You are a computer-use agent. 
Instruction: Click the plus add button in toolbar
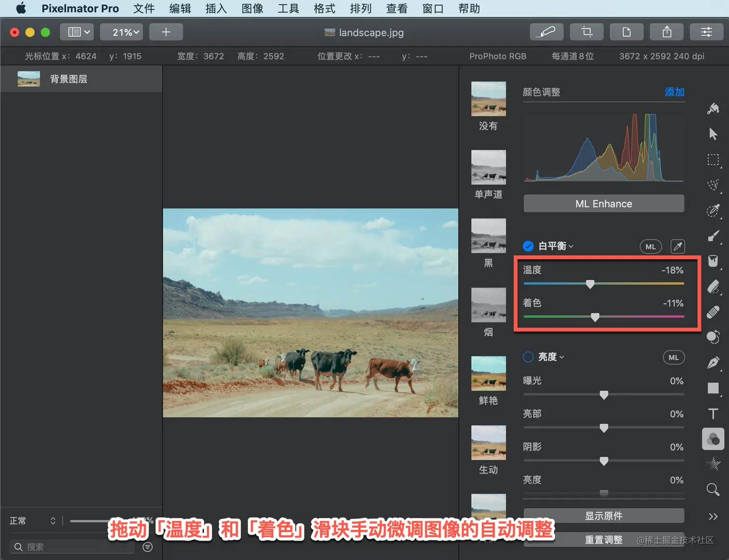tap(166, 32)
